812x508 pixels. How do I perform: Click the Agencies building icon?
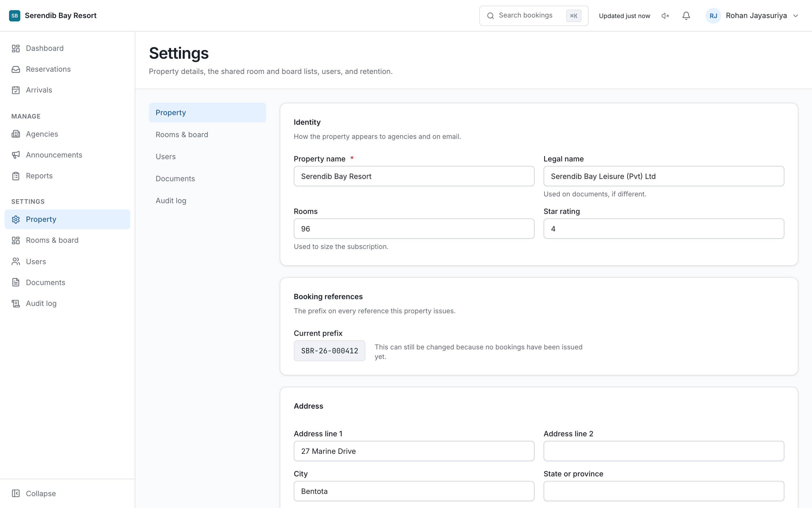(16, 134)
